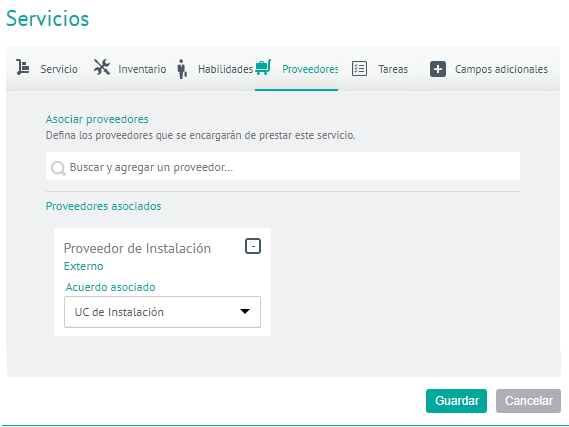Click the Servicio tab cart icon
This screenshot has width=569, height=427.
[22, 67]
